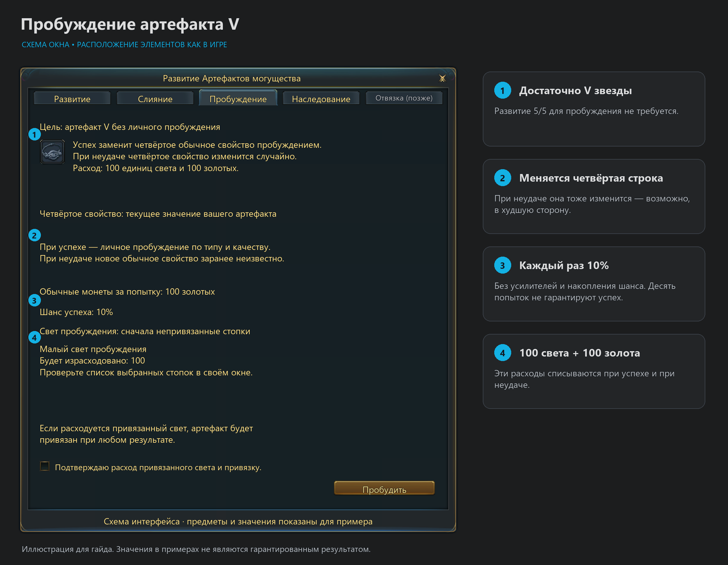Click the text Шанс успеха: 10%

coord(76,312)
